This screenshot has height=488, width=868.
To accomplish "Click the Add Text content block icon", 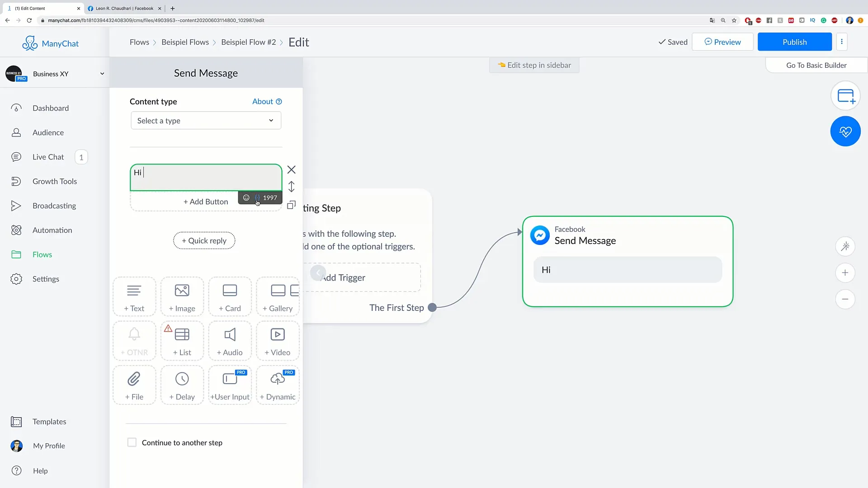I will pos(134,296).
